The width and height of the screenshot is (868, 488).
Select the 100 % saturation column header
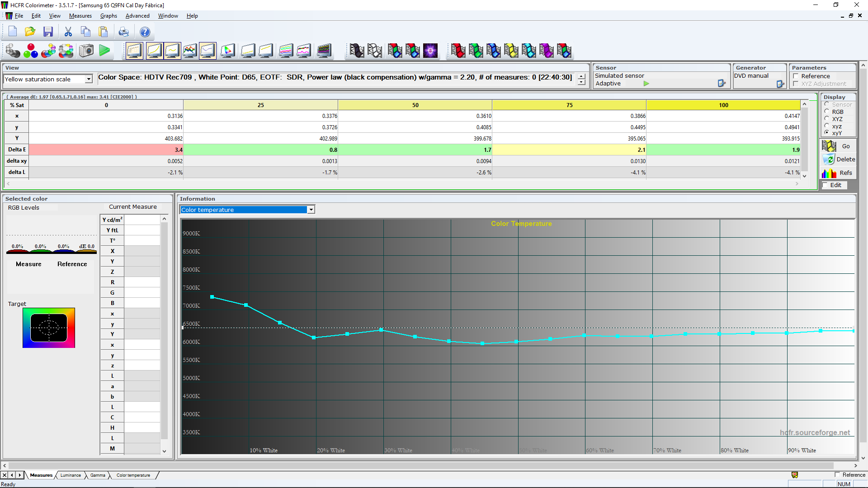tap(723, 105)
